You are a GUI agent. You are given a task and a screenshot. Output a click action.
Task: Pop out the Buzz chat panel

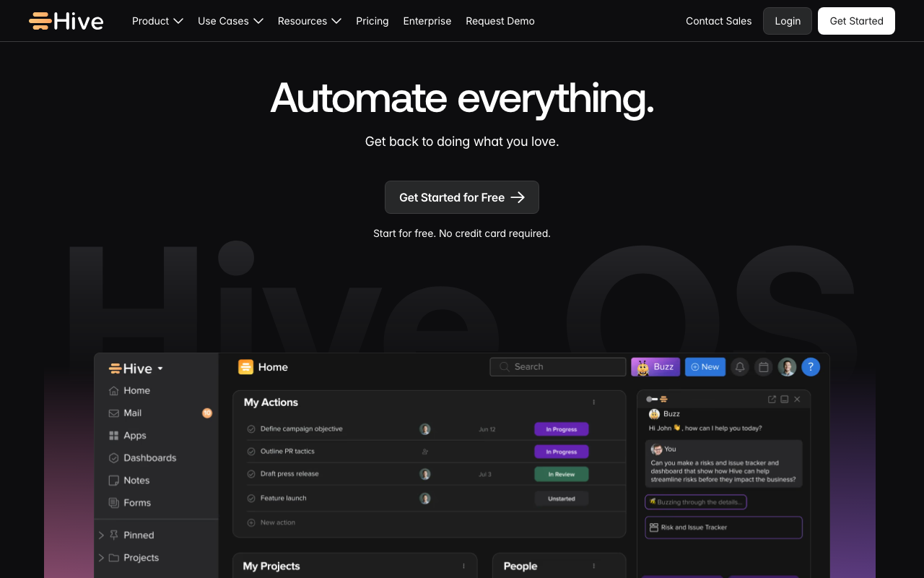pyautogui.click(x=772, y=400)
